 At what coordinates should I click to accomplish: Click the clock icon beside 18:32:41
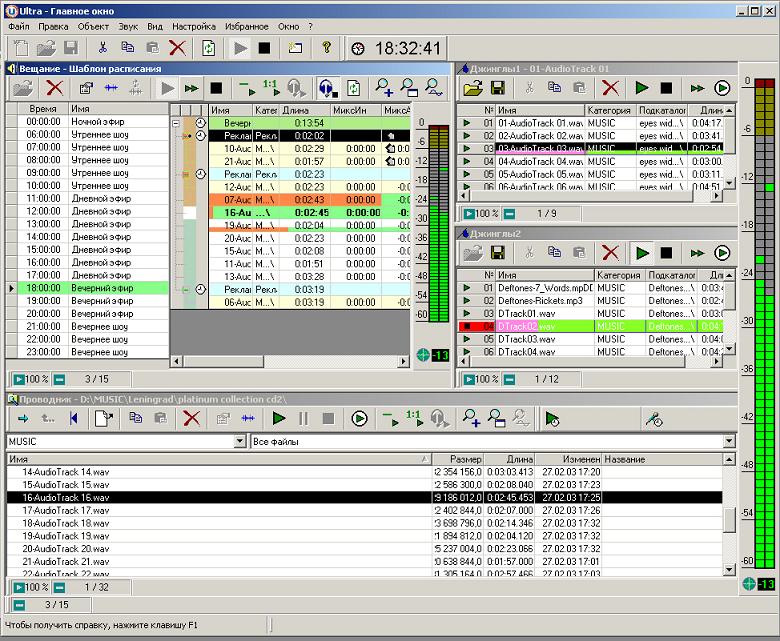tap(358, 49)
